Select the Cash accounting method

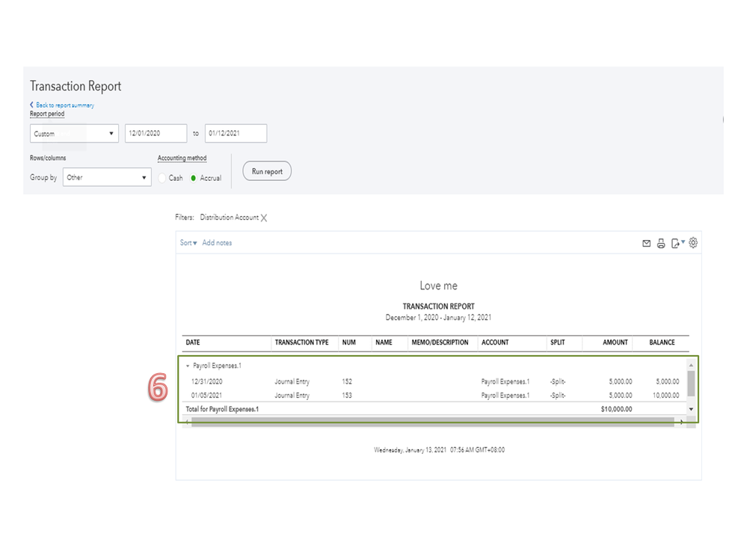[164, 178]
